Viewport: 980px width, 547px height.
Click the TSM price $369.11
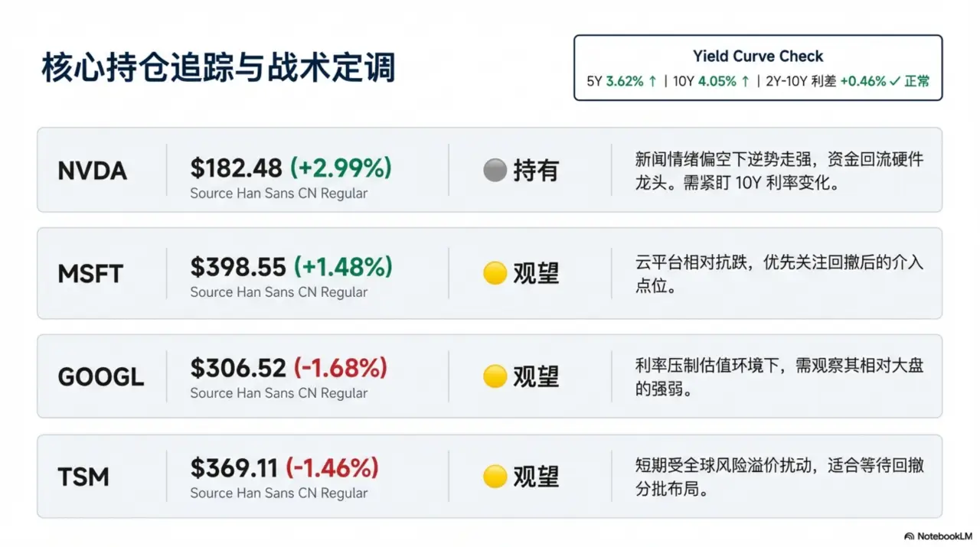(234, 468)
